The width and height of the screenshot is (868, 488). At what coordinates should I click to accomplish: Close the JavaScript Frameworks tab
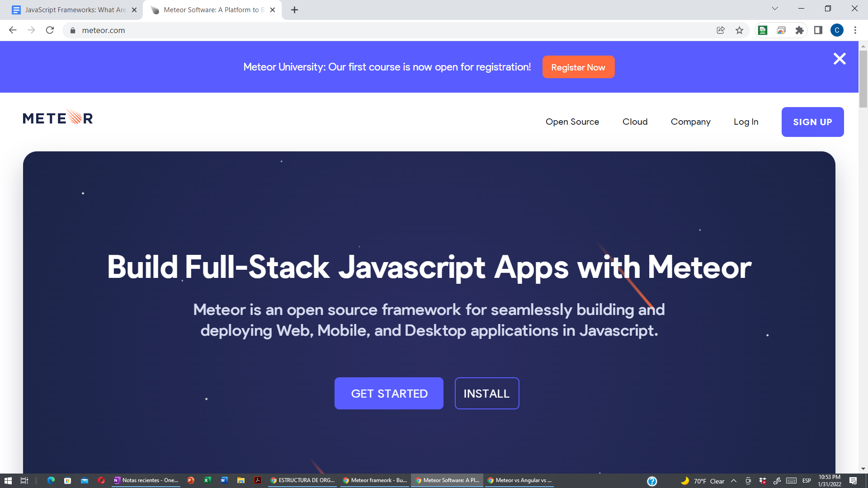coord(134,10)
